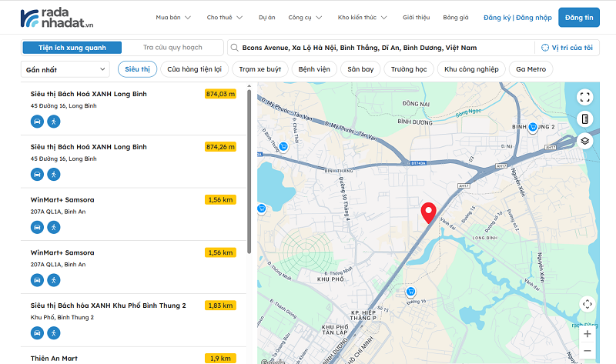616x364 pixels.
Task: Go to the Dự án page
Action: 266,17
